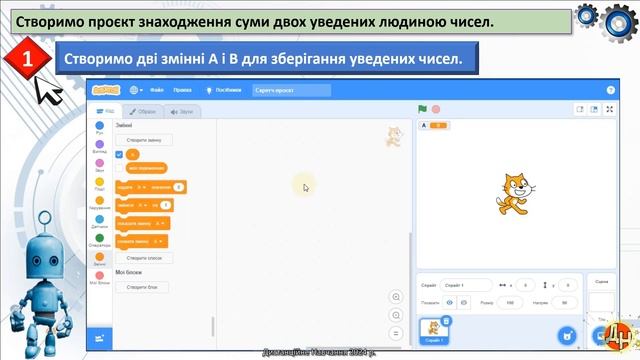The width and height of the screenshot is (640, 360).
Task: Click the block palette vertical scrollbar
Action: 213,327
